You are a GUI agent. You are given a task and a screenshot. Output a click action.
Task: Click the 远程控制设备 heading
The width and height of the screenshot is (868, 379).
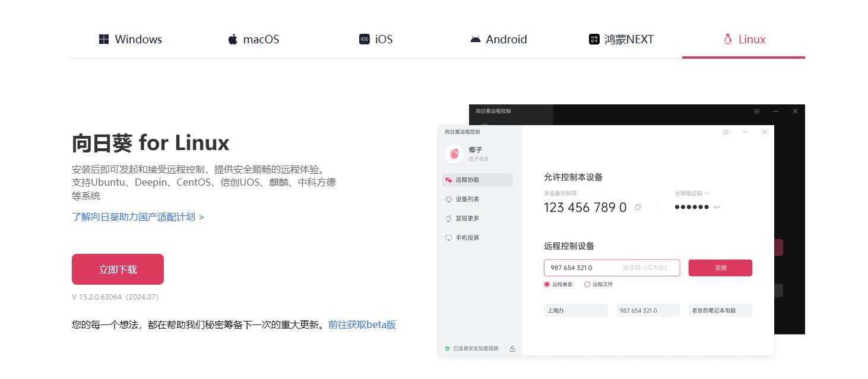tap(569, 246)
